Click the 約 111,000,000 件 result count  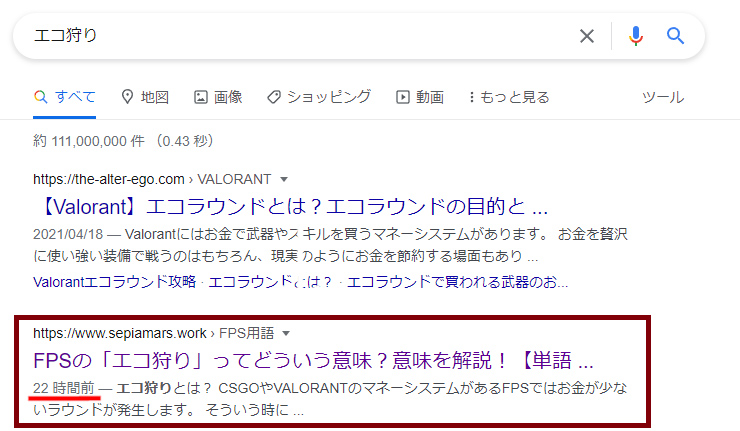pyautogui.click(x=89, y=141)
